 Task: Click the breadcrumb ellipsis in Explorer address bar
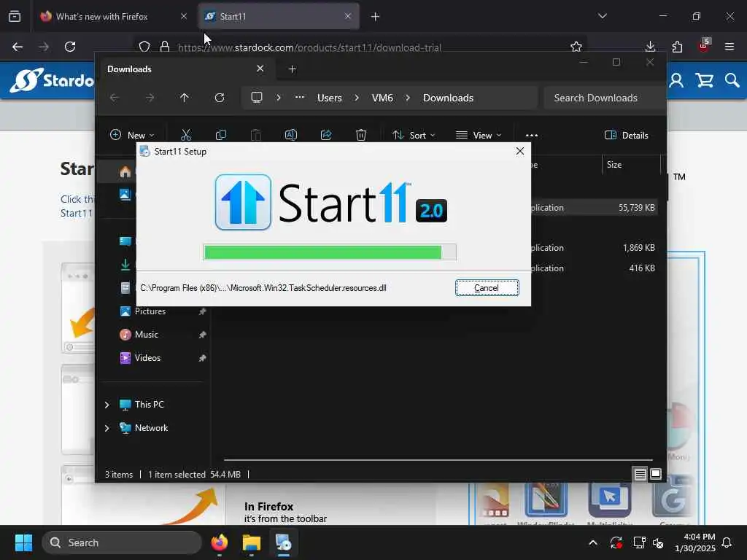(x=299, y=97)
